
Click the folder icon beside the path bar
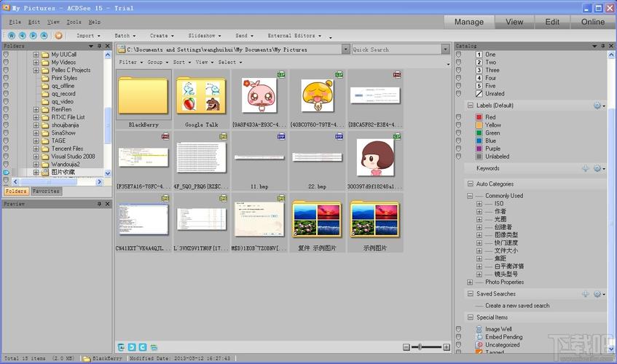tap(122, 49)
